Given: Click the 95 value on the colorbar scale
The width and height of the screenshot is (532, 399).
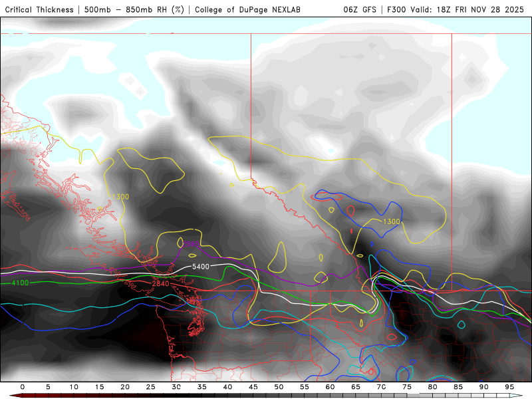Looking at the screenshot, I should click(x=509, y=387).
